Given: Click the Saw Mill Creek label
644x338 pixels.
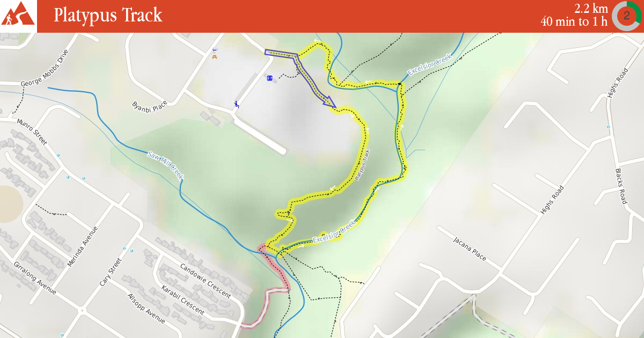Looking at the screenshot, I should 166,165.
